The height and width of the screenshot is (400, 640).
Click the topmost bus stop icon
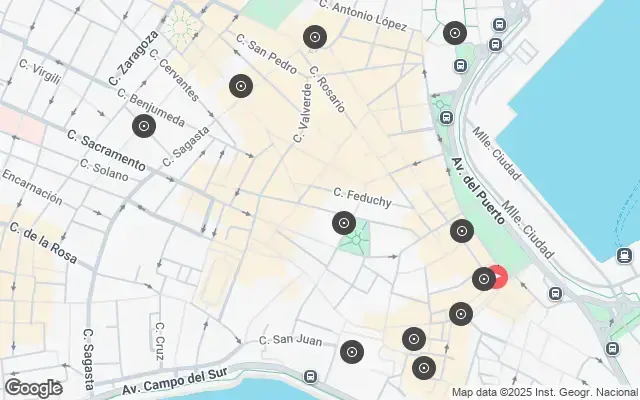(499, 24)
